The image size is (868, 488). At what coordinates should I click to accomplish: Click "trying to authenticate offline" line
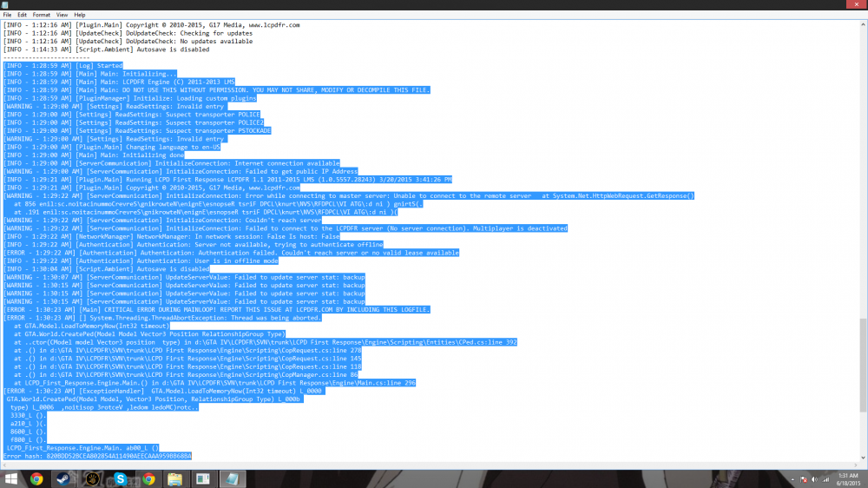pyautogui.click(x=194, y=244)
